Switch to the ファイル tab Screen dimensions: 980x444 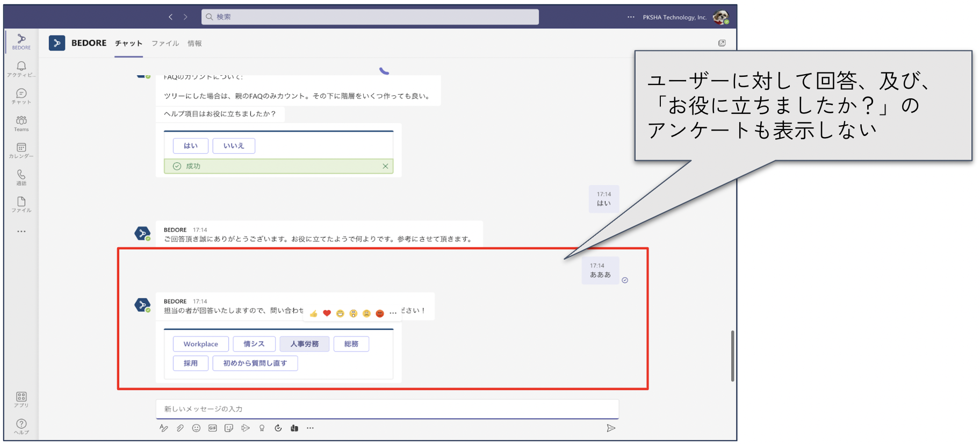pos(165,44)
